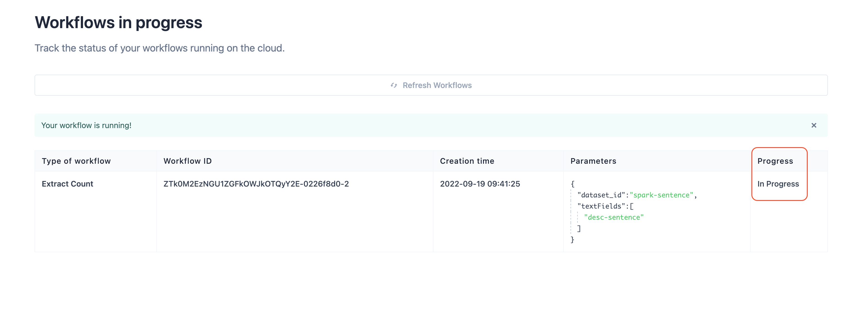The width and height of the screenshot is (868, 328).
Task: Click the Progress column header
Action: (x=775, y=161)
